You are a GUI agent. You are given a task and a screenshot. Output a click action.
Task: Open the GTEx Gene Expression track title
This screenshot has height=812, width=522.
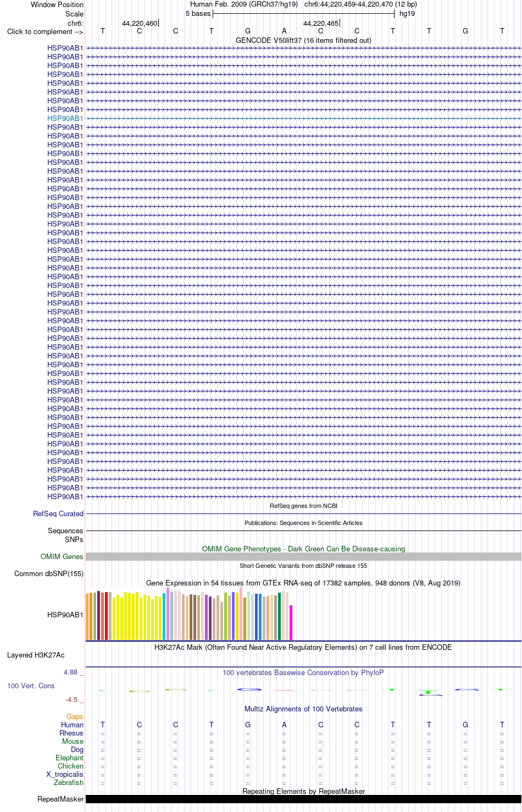(303, 583)
